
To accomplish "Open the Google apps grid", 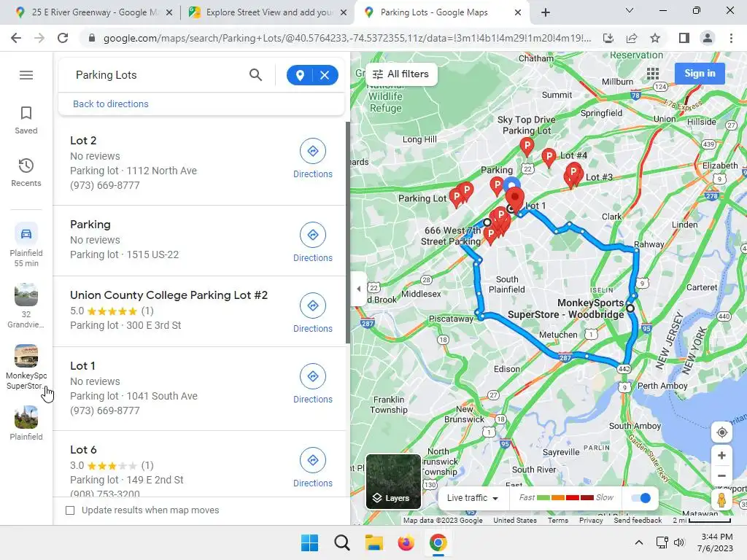I will (653, 74).
